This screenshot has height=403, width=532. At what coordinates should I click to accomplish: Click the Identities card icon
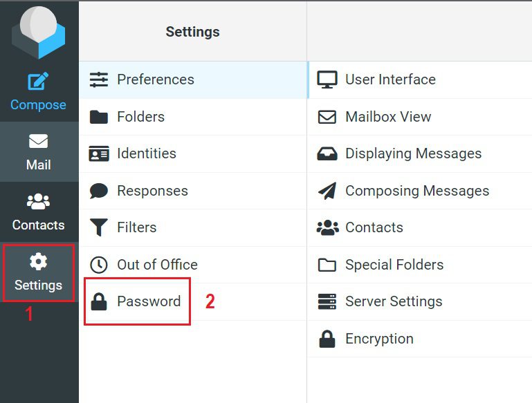(99, 153)
